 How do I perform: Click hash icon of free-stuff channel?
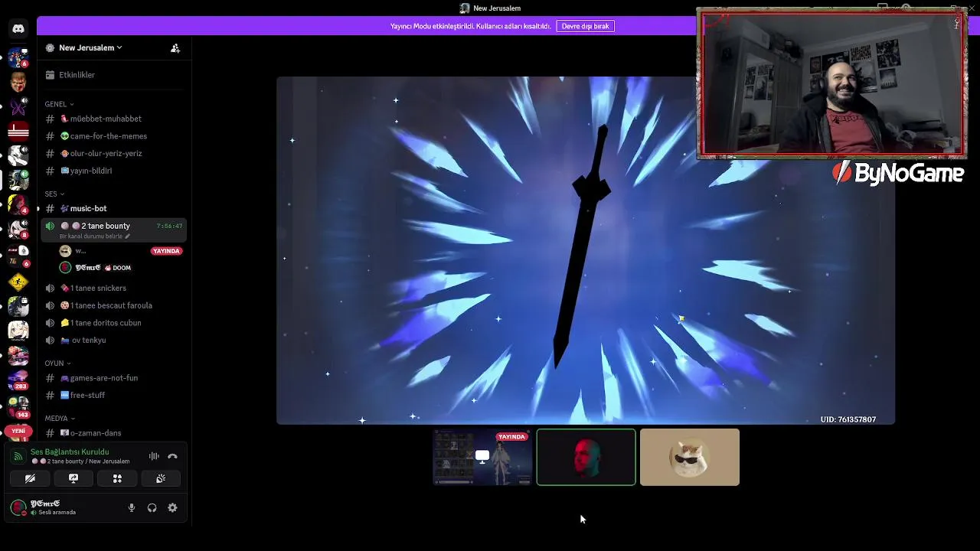click(x=50, y=396)
